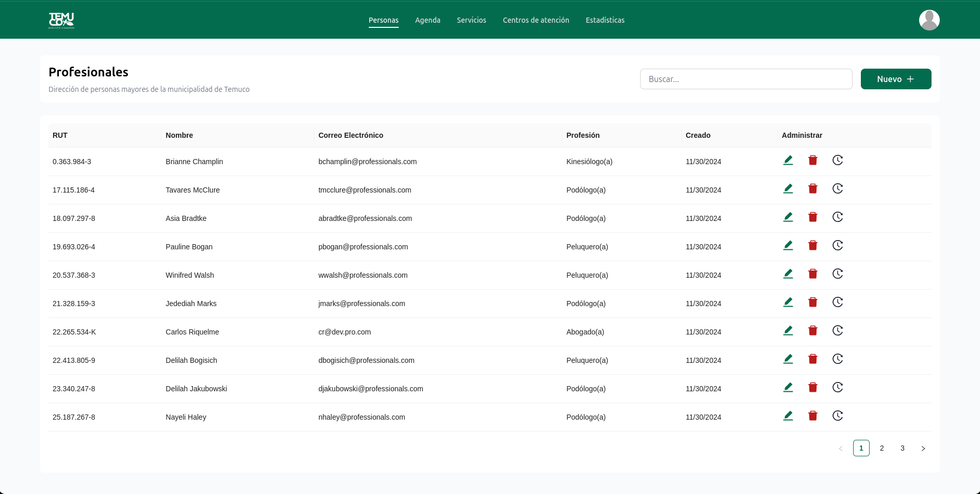Edit Delilah Bogisich with pencil icon
980x494 pixels.
[x=788, y=359]
